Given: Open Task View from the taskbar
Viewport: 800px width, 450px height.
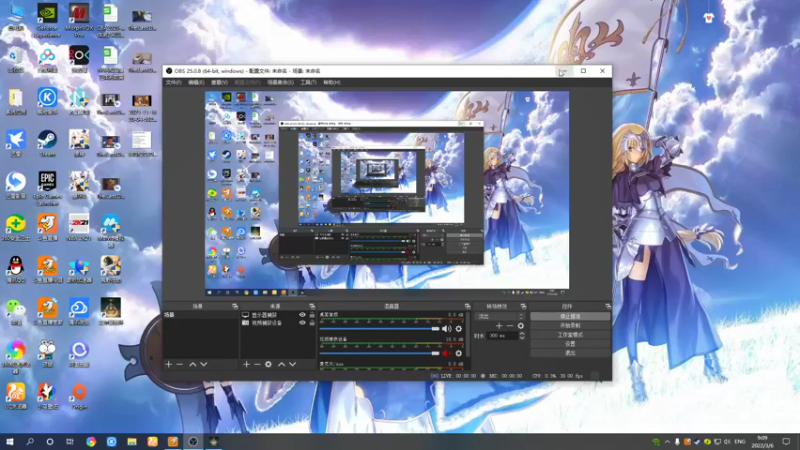Looking at the screenshot, I should (x=70, y=441).
